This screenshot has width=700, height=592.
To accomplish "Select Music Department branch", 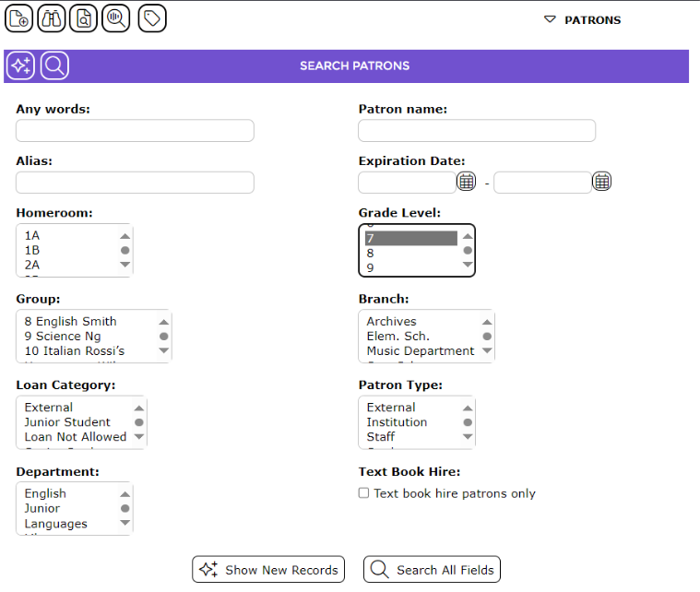I will point(421,351).
